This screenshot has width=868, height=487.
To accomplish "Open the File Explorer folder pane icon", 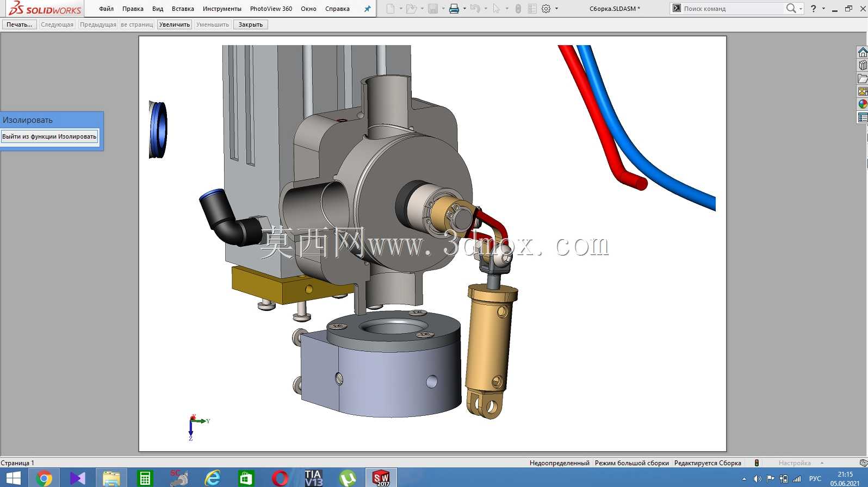I will 863,78.
